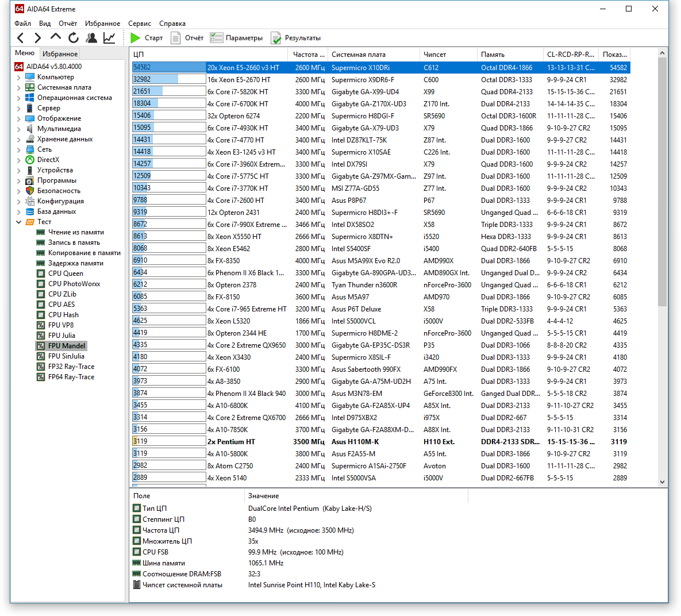Sort by the Память column header
Image resolution: width=681 pixels, height=616 pixels.
(x=510, y=55)
